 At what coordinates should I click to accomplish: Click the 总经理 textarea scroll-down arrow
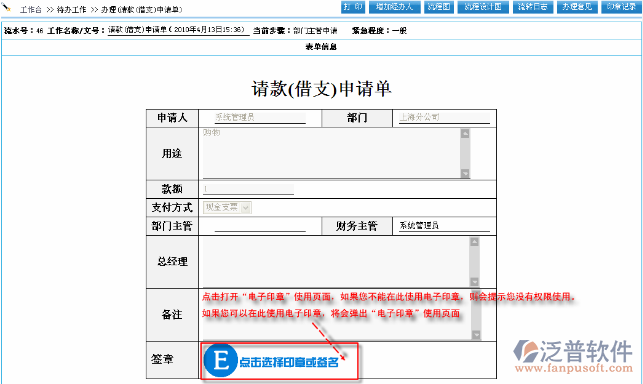(474, 282)
